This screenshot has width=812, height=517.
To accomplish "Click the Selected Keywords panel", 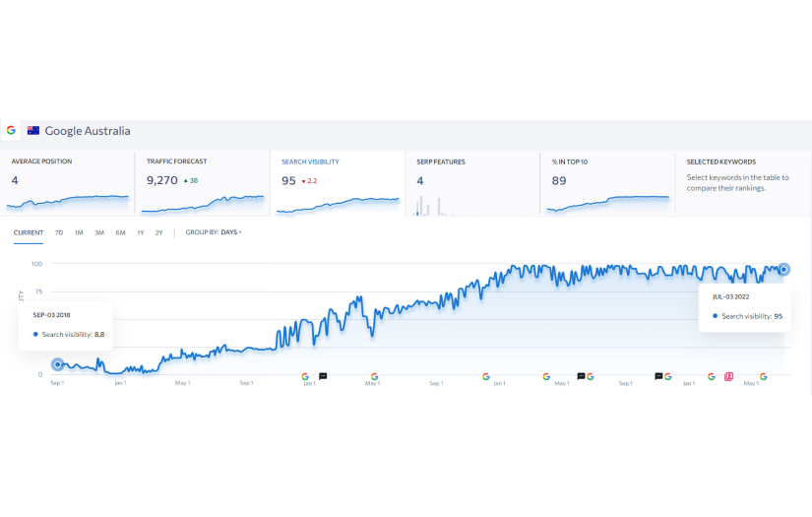I will (743, 182).
